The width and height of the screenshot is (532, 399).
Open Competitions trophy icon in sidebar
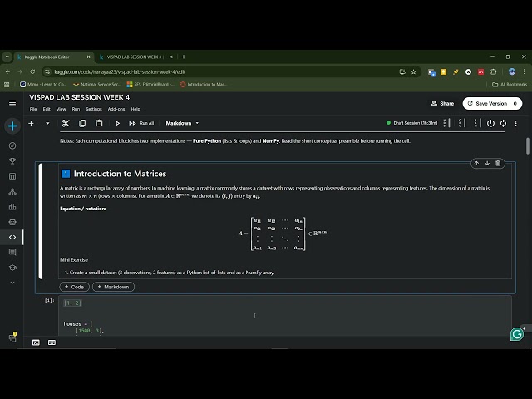(x=12, y=160)
